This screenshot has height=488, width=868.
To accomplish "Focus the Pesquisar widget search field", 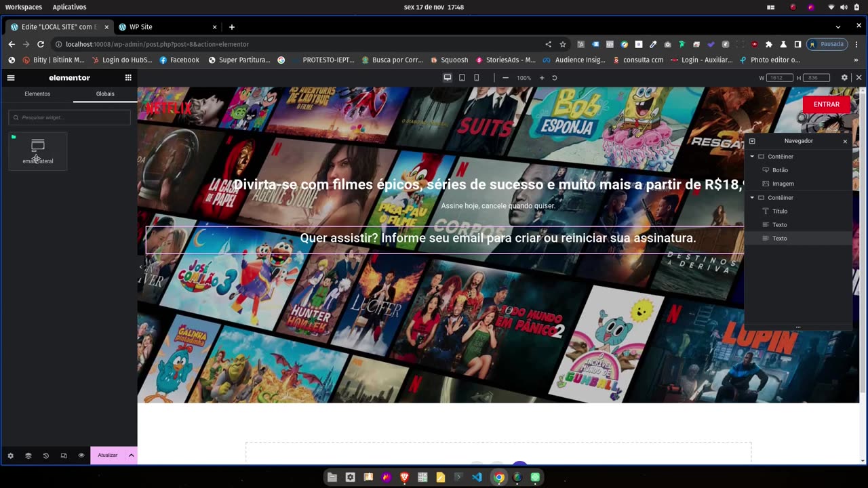I will click(69, 117).
